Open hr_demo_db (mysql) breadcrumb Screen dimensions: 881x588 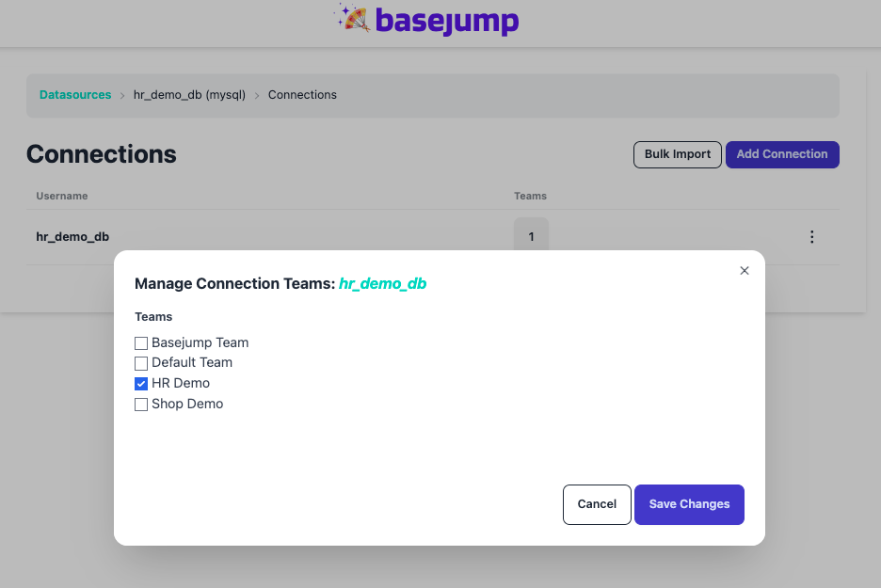pos(189,95)
